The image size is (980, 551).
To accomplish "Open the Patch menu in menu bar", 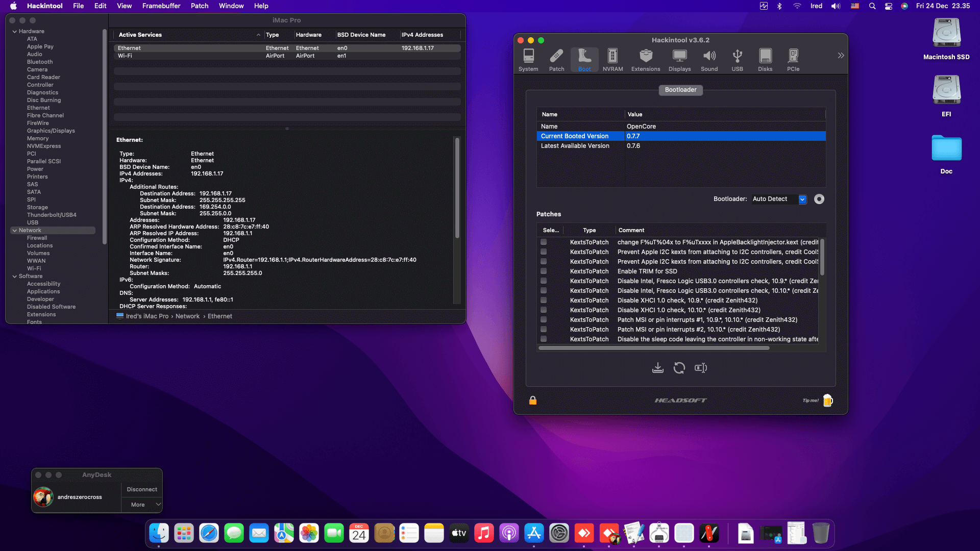I will 200,6.
